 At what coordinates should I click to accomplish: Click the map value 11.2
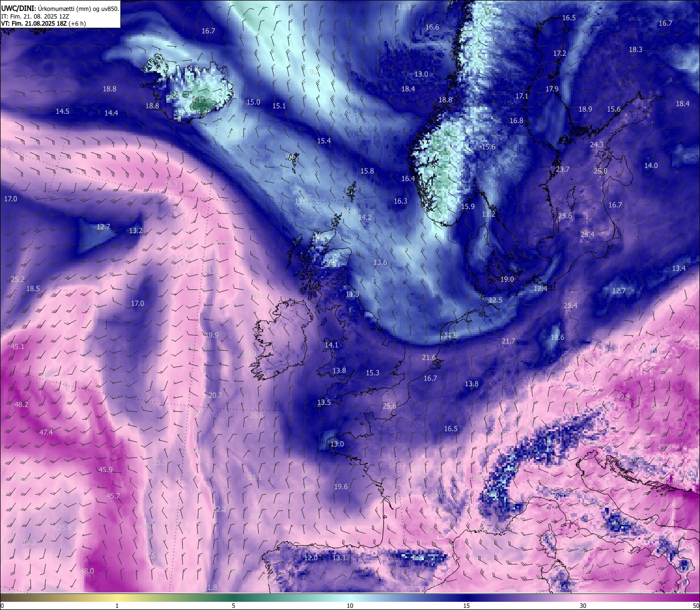[x=488, y=214]
